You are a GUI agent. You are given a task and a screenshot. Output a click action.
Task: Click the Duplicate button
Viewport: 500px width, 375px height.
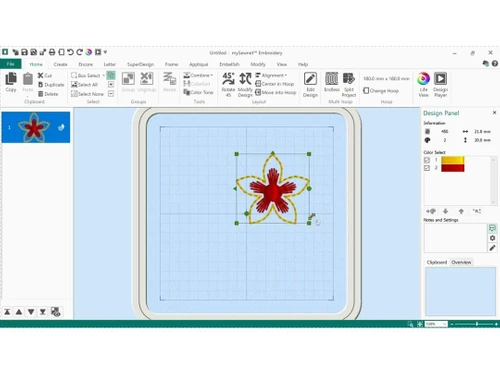click(x=51, y=85)
